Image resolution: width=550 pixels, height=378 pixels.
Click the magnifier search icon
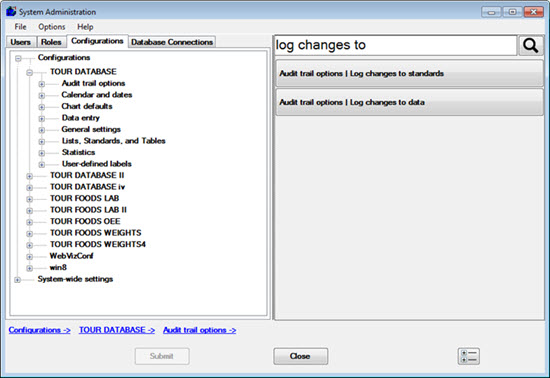click(x=530, y=45)
